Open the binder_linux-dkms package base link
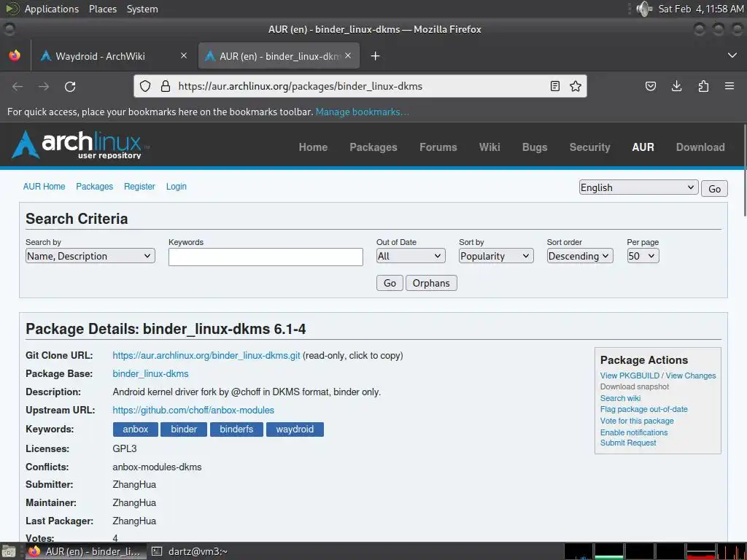 click(150, 374)
